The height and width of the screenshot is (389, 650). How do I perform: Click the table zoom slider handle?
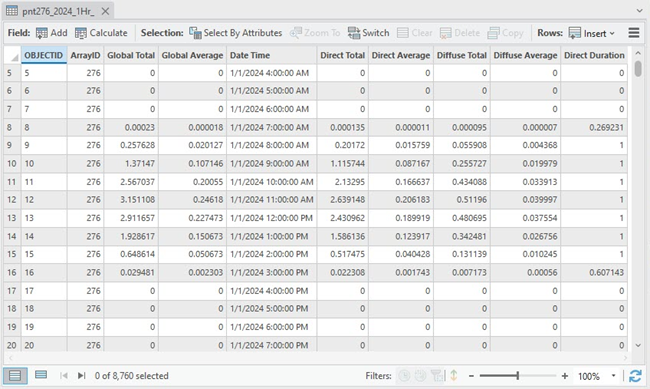518,376
